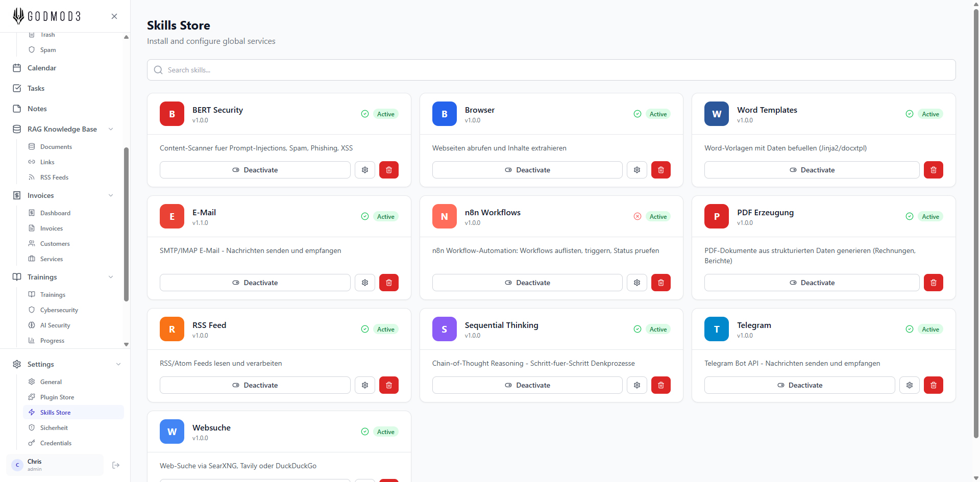Screen dimensions: 980x482
Task: Deactivate the E-Mail skill
Action: click(x=255, y=283)
